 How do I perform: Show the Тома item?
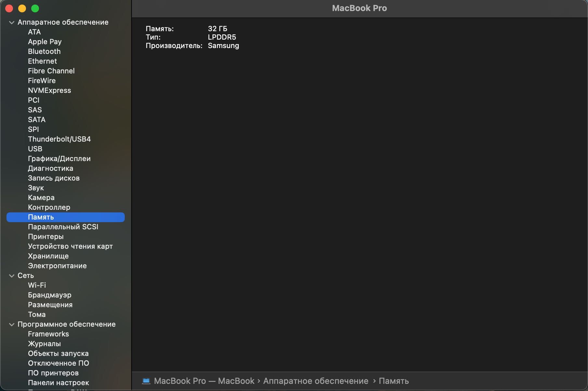(x=37, y=314)
